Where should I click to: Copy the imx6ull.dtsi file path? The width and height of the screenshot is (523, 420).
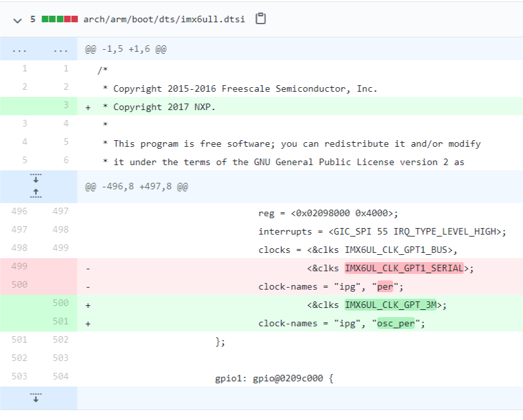point(260,18)
